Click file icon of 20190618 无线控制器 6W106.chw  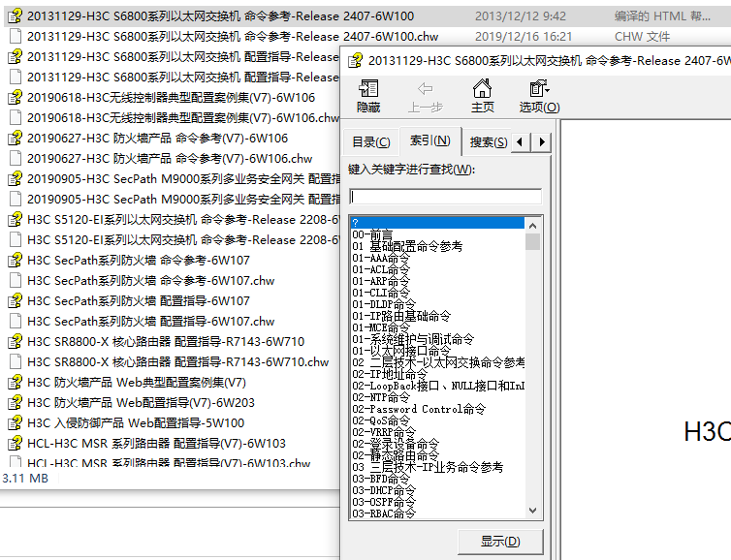click(x=15, y=118)
